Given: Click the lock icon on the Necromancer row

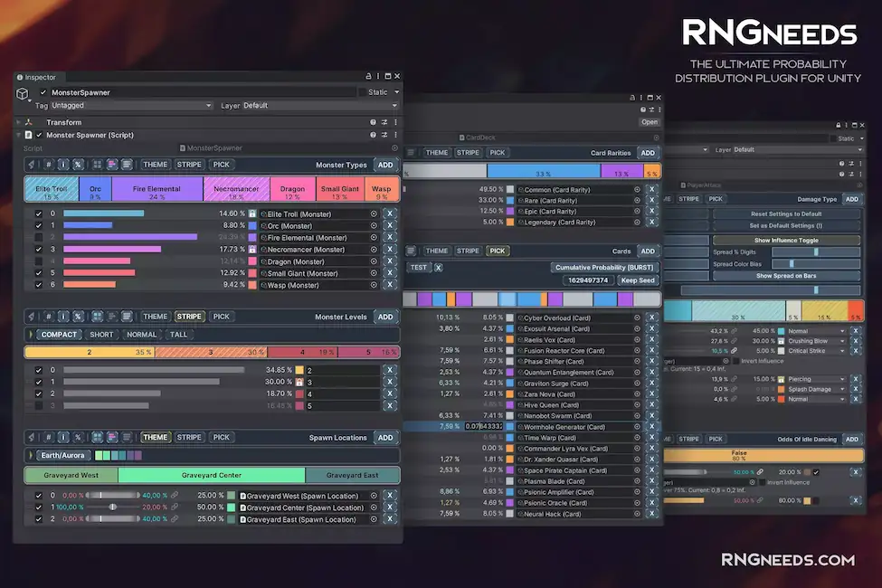Looking at the screenshot, I should coord(252,250).
